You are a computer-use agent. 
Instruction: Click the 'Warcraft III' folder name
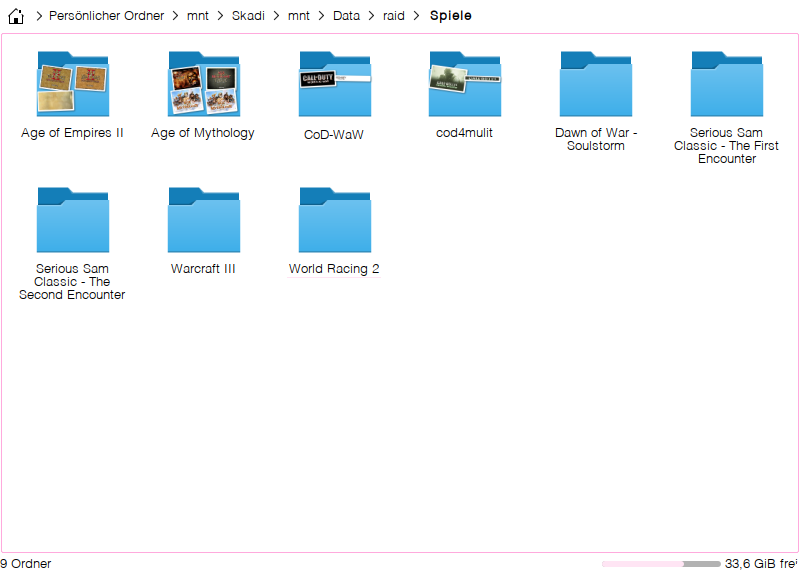pos(203,269)
